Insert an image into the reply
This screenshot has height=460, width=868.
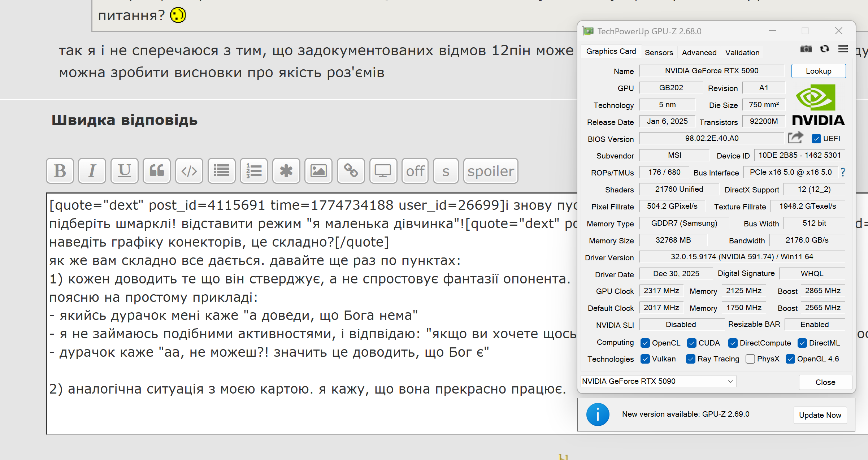coord(318,171)
